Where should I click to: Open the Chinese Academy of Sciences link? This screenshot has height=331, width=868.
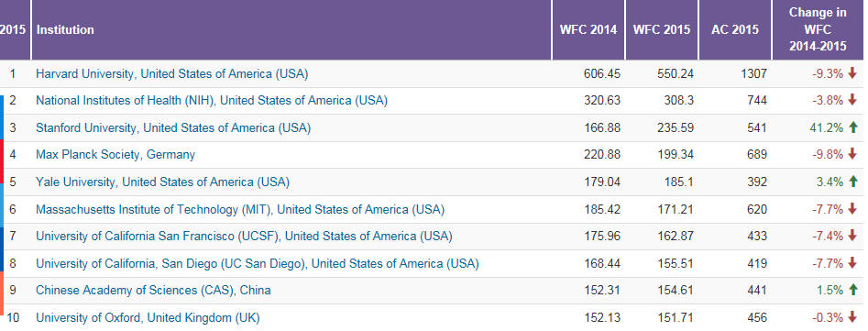click(153, 290)
